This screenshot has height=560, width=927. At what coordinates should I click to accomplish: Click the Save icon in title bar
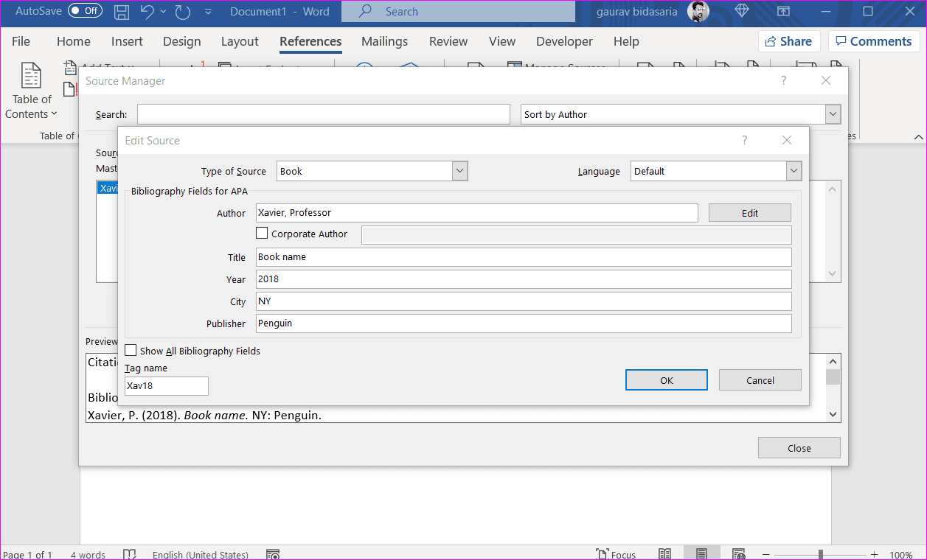click(122, 11)
